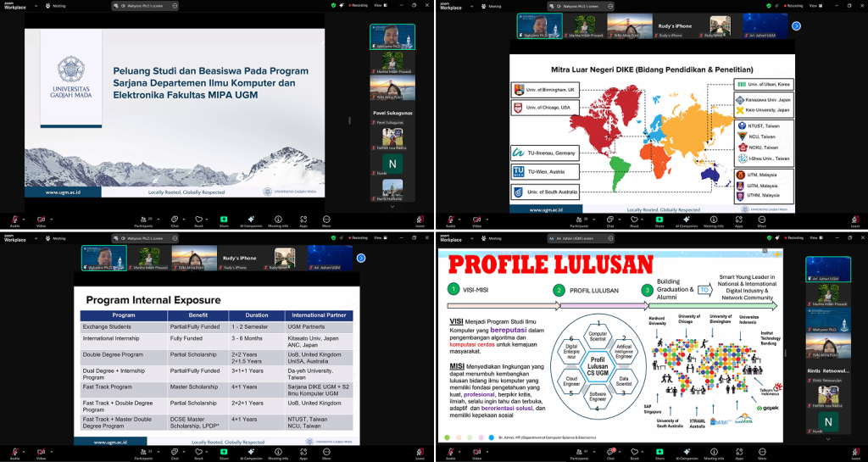Open Meeting info in the Mitra Luar Negeri window

point(714,220)
